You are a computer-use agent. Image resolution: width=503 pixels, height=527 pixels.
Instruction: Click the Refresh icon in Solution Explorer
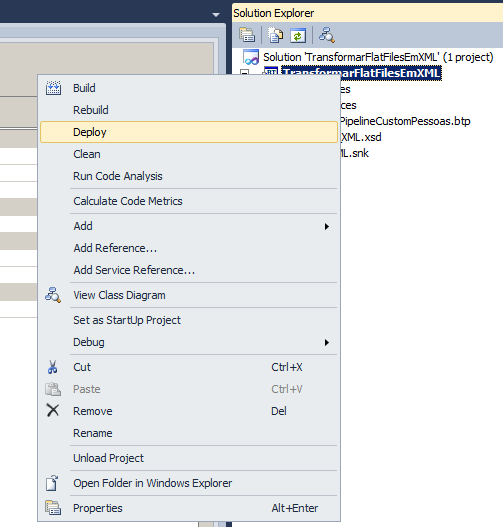pyautogui.click(x=298, y=35)
